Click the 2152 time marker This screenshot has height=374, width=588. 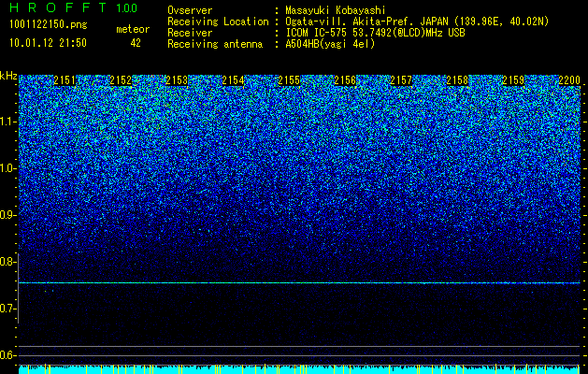(121, 80)
